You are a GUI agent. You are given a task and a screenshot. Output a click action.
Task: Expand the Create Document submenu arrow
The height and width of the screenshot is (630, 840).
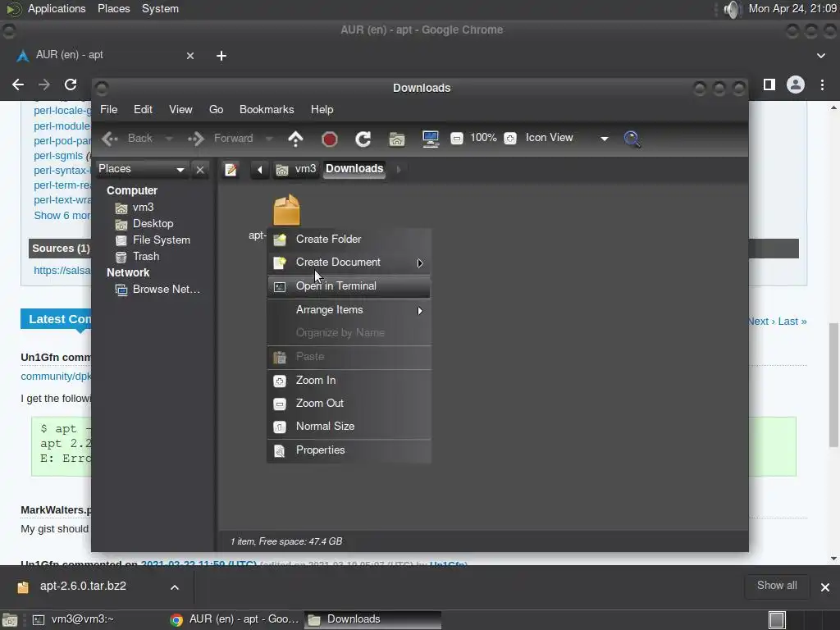tap(420, 263)
